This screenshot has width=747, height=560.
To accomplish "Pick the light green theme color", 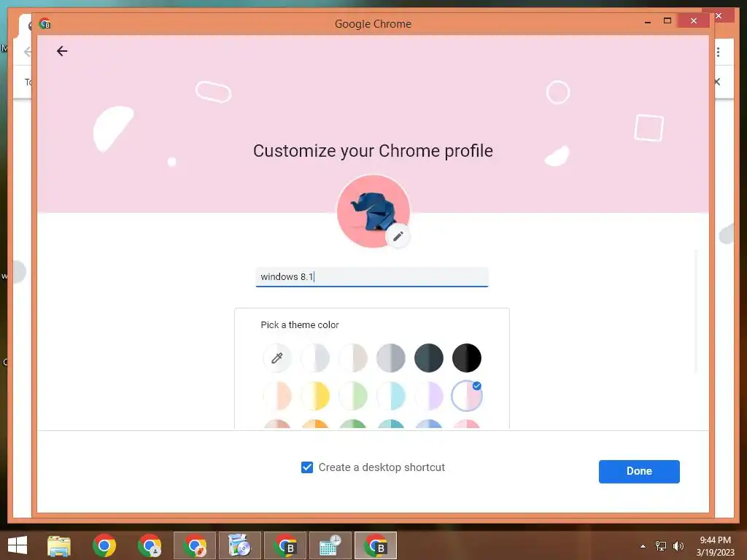I will point(353,396).
